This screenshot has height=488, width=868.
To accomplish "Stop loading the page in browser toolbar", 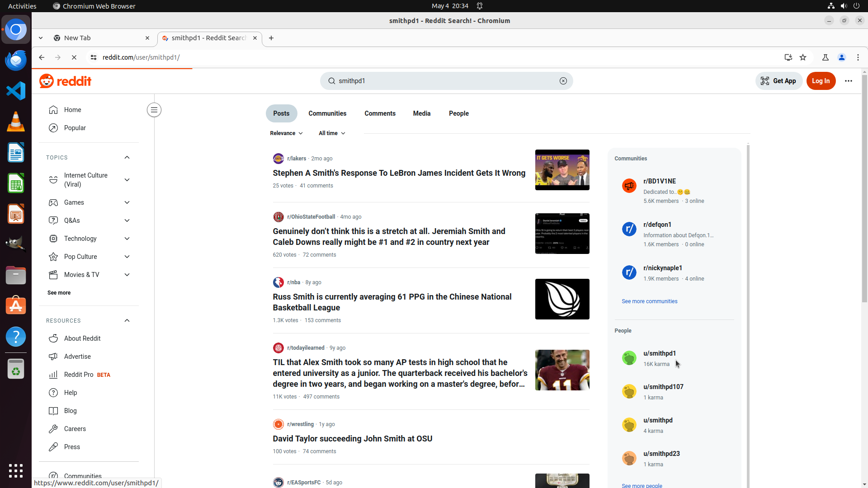I will tap(74, 57).
